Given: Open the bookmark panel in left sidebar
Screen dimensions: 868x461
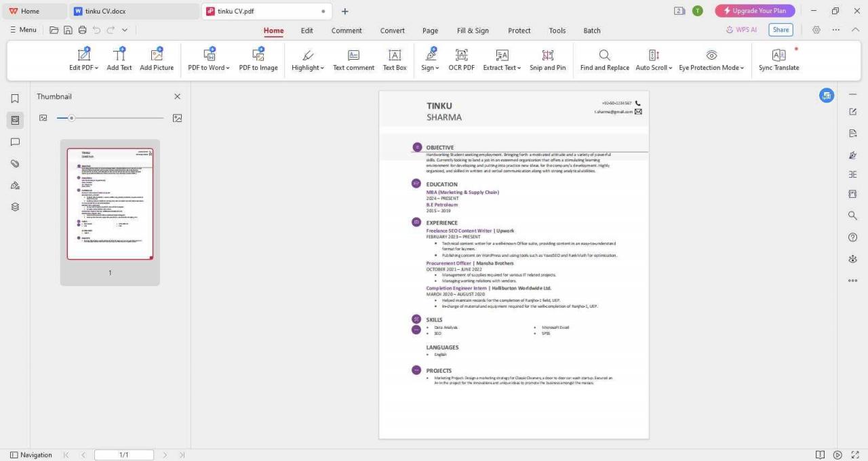Looking at the screenshot, I should [x=15, y=98].
